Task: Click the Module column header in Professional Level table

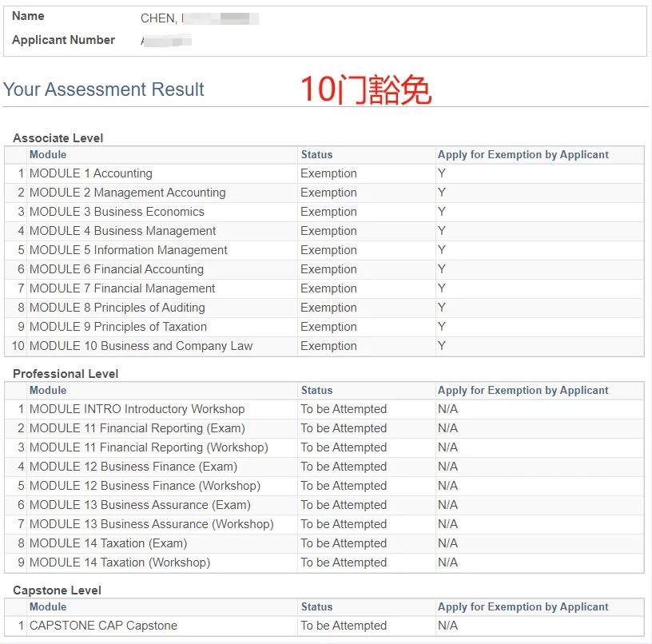Action: click(x=48, y=391)
